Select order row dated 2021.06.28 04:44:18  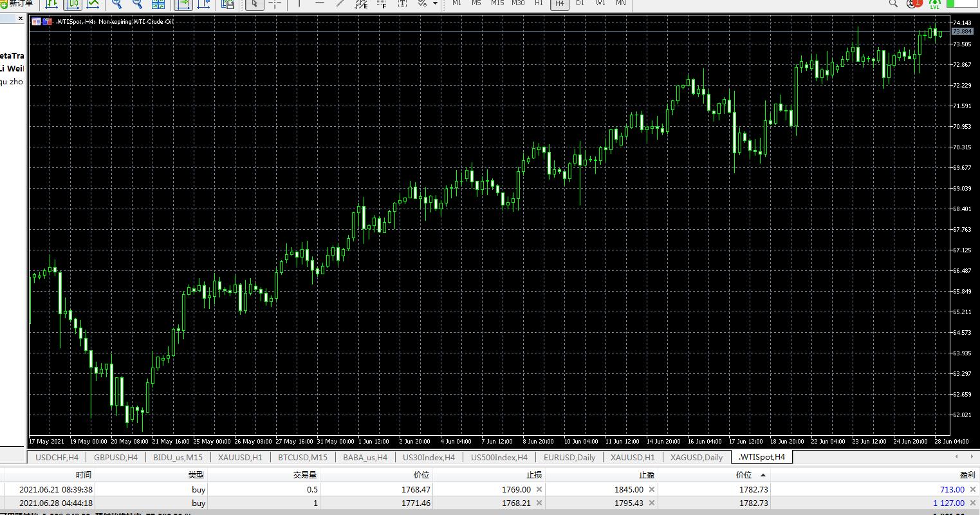click(x=490, y=503)
